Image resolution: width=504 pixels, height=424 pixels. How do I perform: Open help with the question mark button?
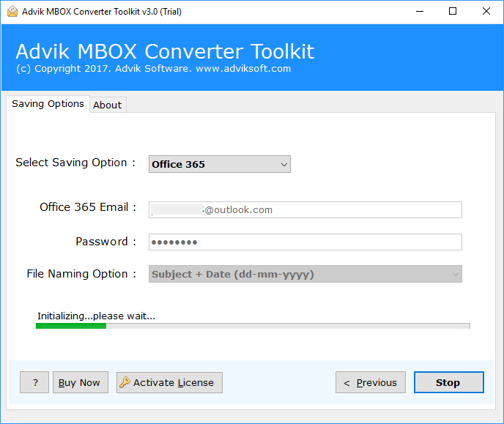tap(34, 382)
